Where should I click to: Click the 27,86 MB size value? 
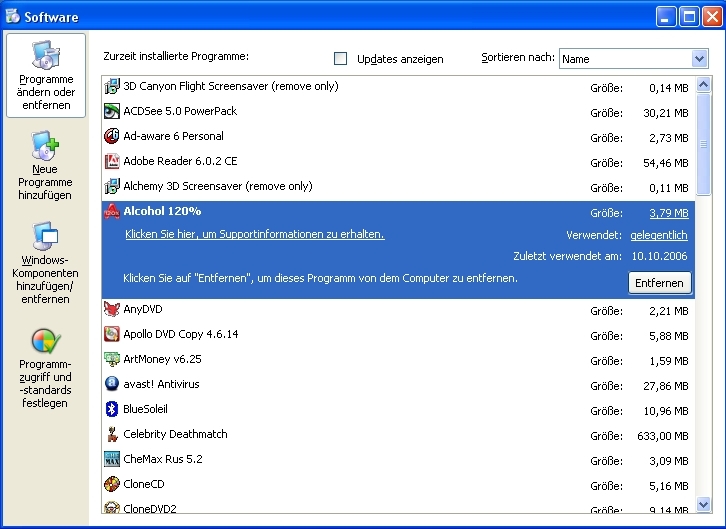(x=666, y=386)
